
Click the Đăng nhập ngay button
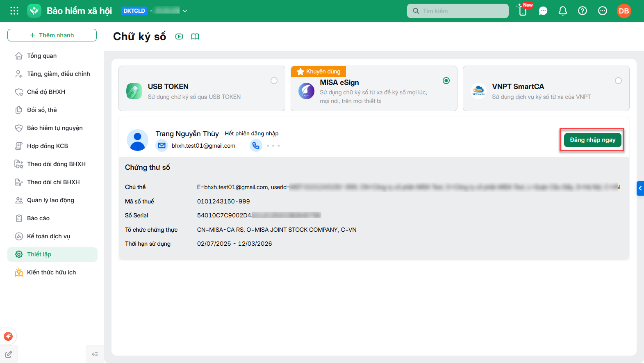(x=592, y=140)
